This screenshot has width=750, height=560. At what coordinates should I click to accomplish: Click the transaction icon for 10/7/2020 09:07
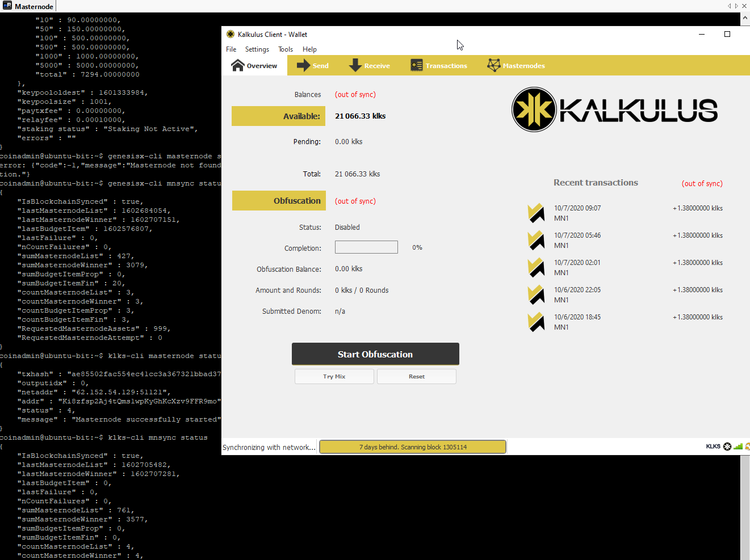[536, 213]
